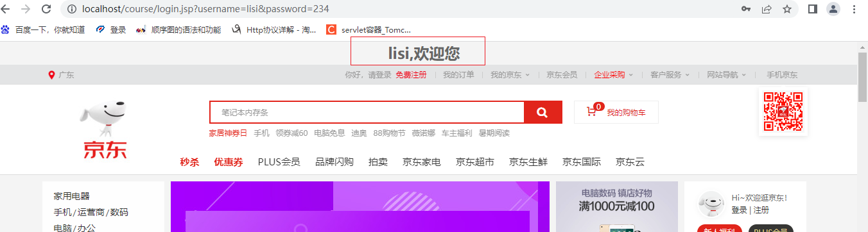Screen dimensions: 868x232
Task: Expand the 客户服务 dropdown
Action: click(670, 75)
